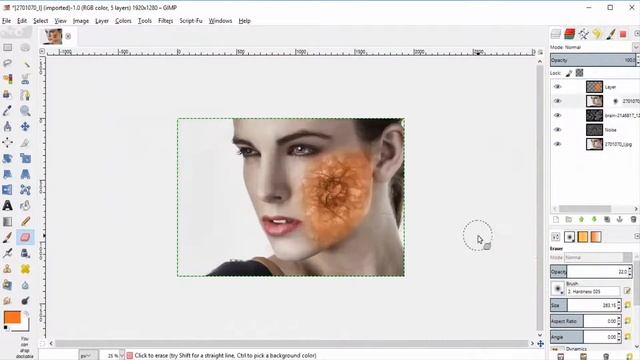The height and width of the screenshot is (360, 640).
Task: Select the Ink tool
Action: (x=25, y=253)
